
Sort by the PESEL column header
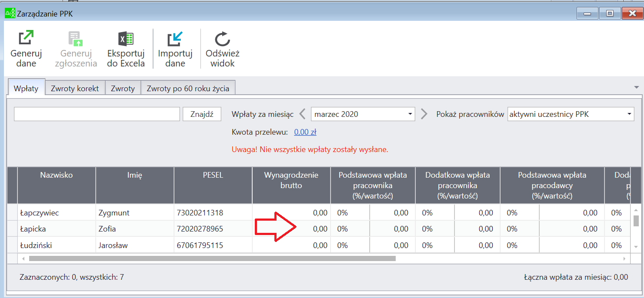[x=213, y=185]
